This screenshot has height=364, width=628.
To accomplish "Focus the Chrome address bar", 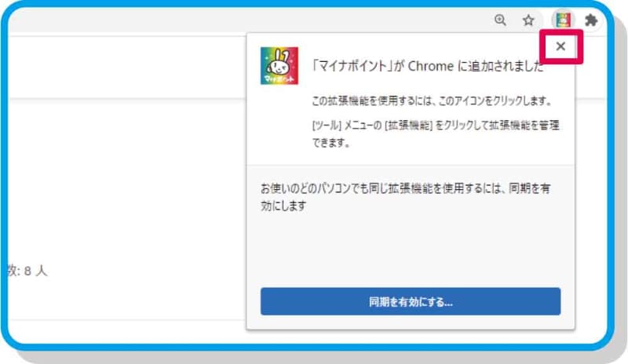I will point(235,20).
